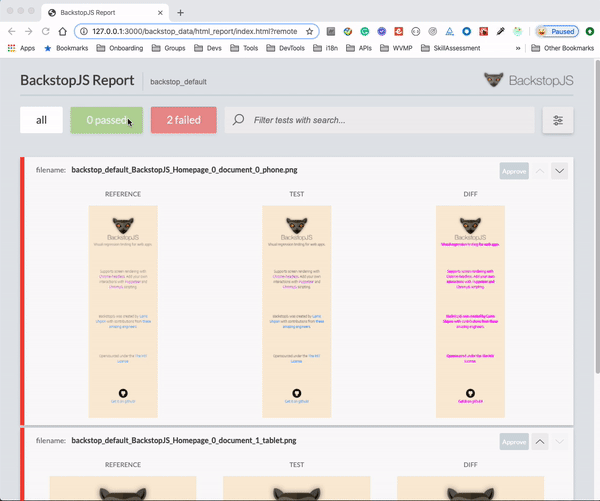Open the DevTools bookmark folder
This screenshot has height=501, width=600.
(285, 48)
